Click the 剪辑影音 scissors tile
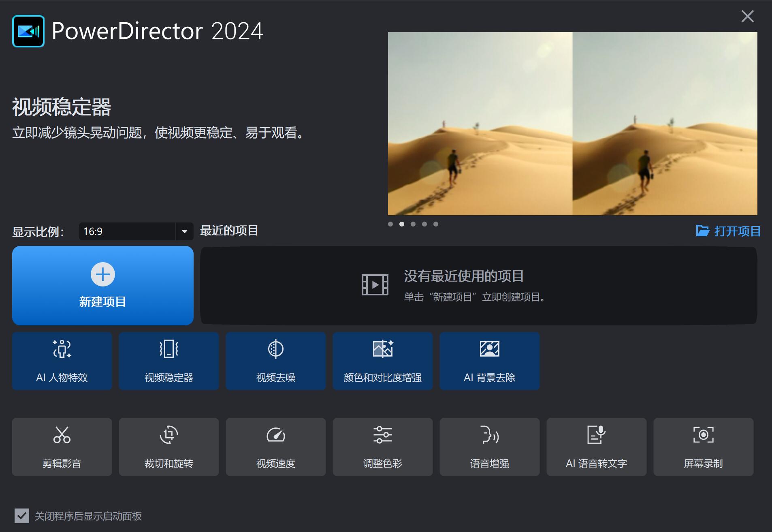This screenshot has width=772, height=532. [x=62, y=447]
